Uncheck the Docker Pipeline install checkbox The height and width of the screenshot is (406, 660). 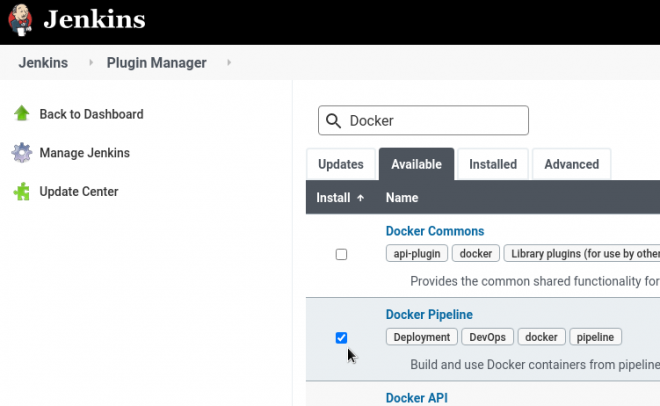(341, 338)
